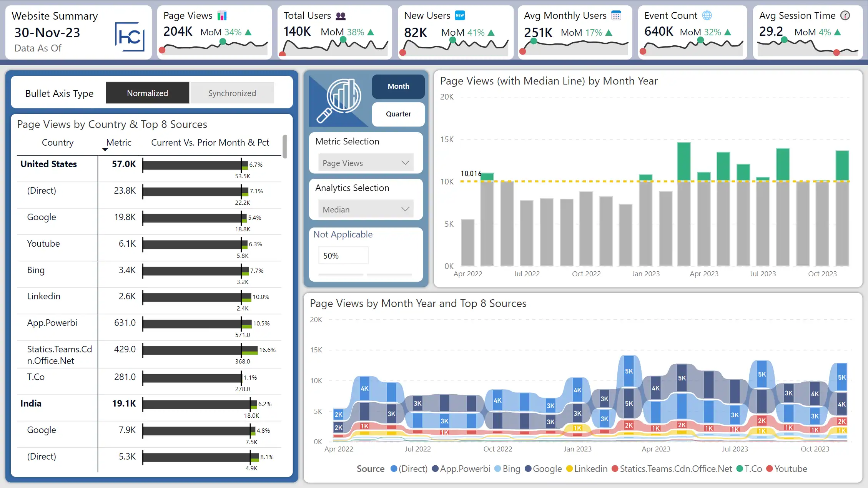Screen dimensions: 868x488
Task: Click the Avg Monthly Users calendar icon
Action: point(616,16)
